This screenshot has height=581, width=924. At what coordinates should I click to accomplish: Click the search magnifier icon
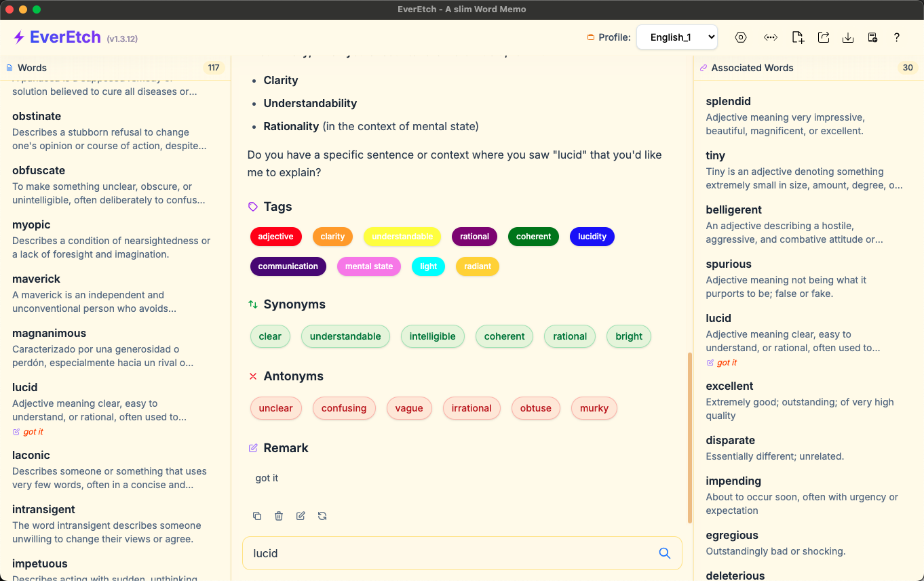(x=665, y=553)
